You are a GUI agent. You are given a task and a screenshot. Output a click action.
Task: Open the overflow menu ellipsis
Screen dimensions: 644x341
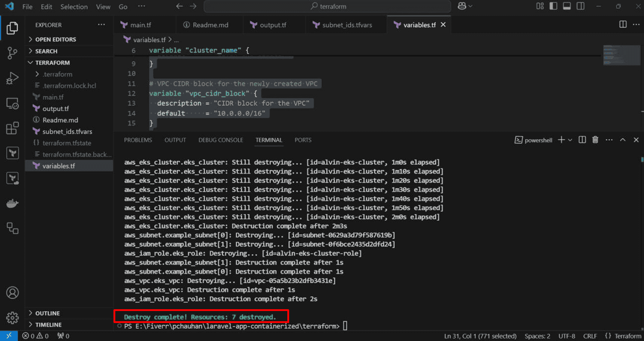pyautogui.click(x=141, y=6)
